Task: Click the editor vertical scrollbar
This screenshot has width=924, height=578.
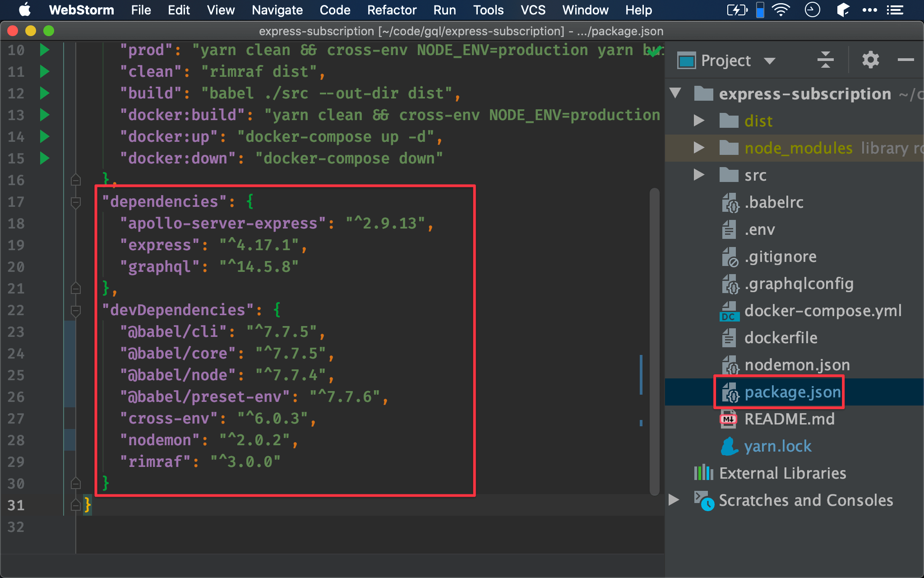Action: [x=655, y=341]
